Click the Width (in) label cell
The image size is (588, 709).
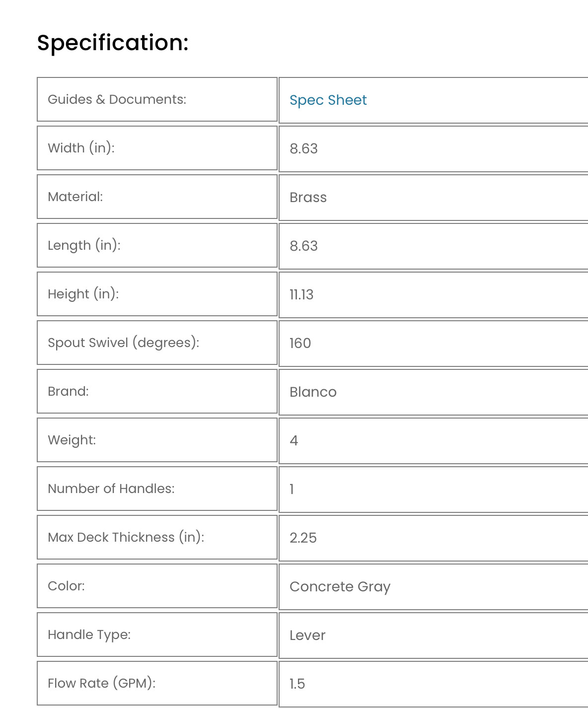tap(157, 148)
